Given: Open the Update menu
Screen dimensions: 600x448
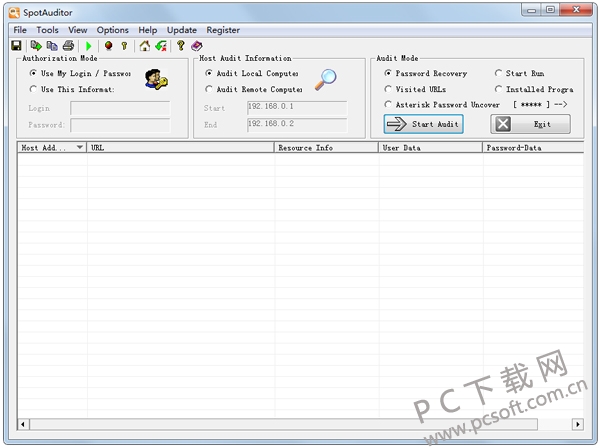Looking at the screenshot, I should (x=182, y=30).
